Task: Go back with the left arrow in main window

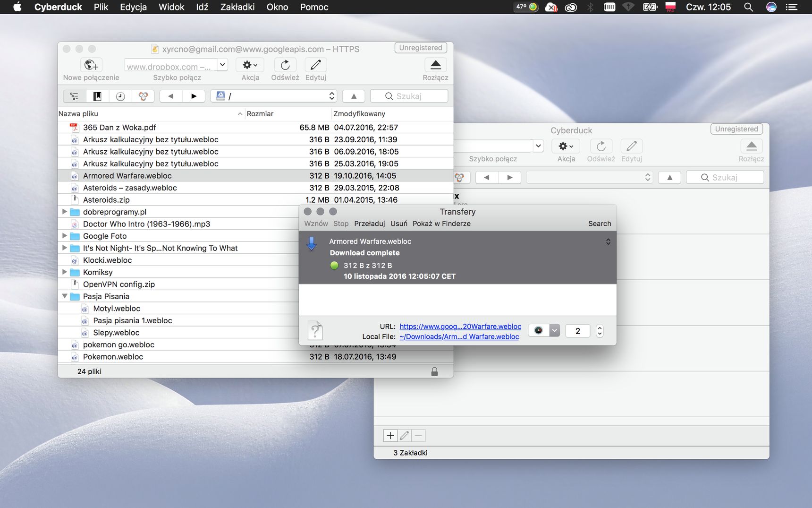Action: [171, 96]
